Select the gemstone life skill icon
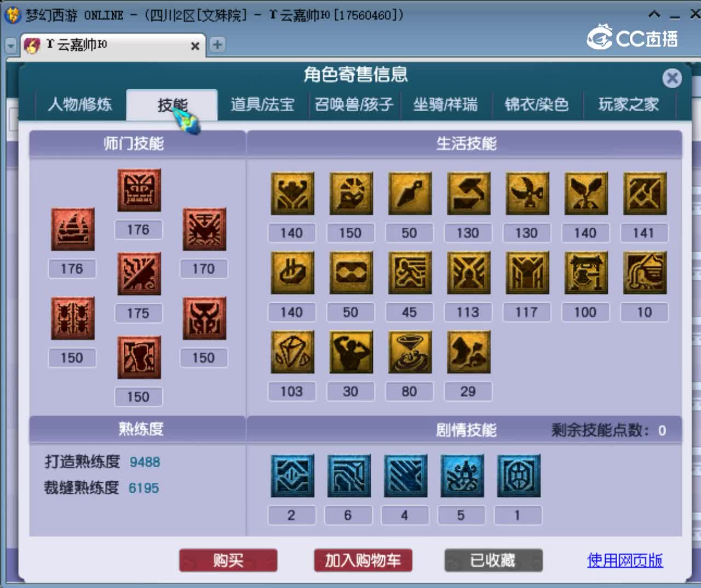Image resolution: width=701 pixels, height=588 pixels. 292,352
